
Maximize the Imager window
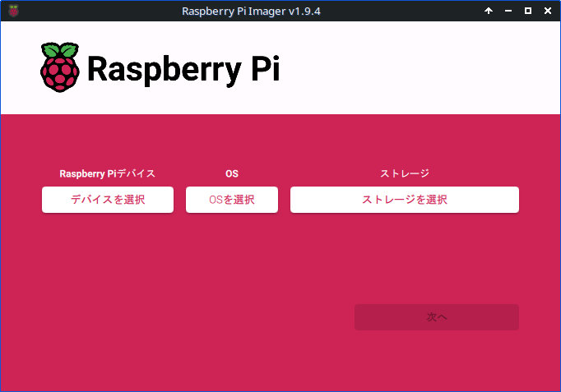(x=528, y=11)
